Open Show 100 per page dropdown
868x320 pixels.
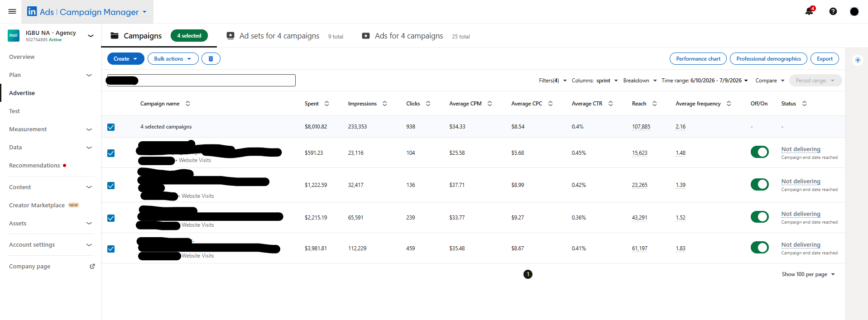coord(808,274)
